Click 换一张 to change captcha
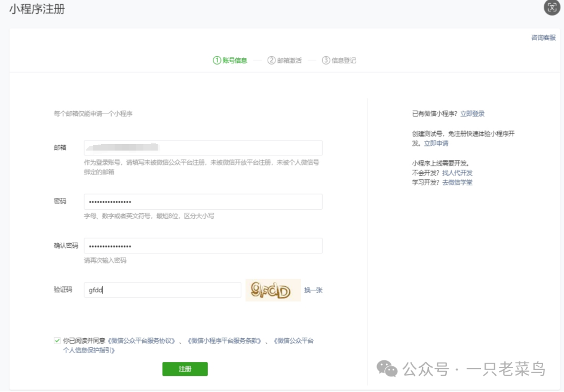 [313, 290]
